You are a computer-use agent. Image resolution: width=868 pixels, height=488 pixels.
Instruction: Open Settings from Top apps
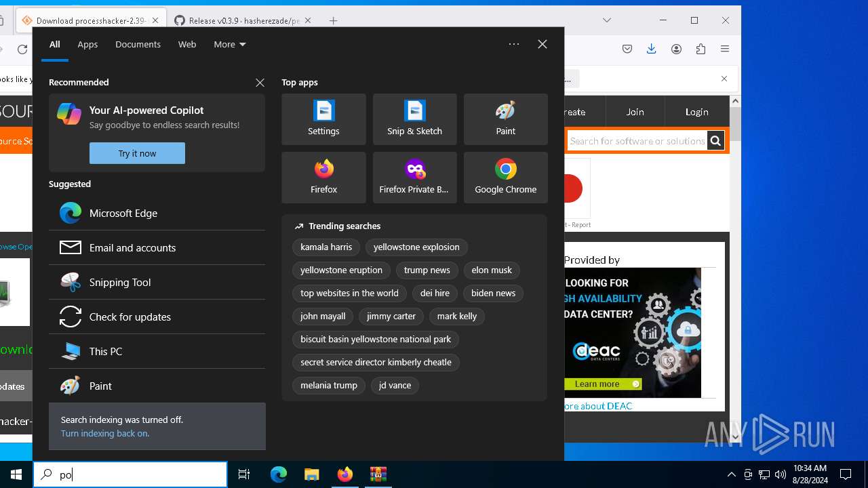323,119
